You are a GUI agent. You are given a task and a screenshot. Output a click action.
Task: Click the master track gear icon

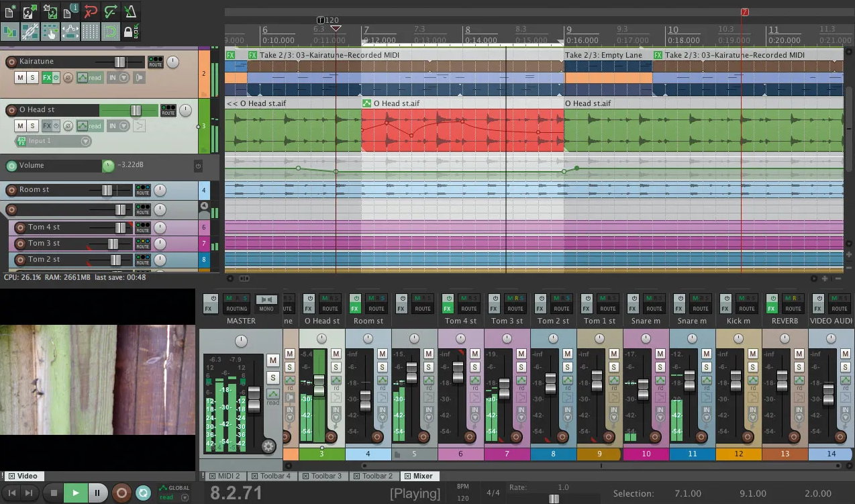click(x=268, y=446)
